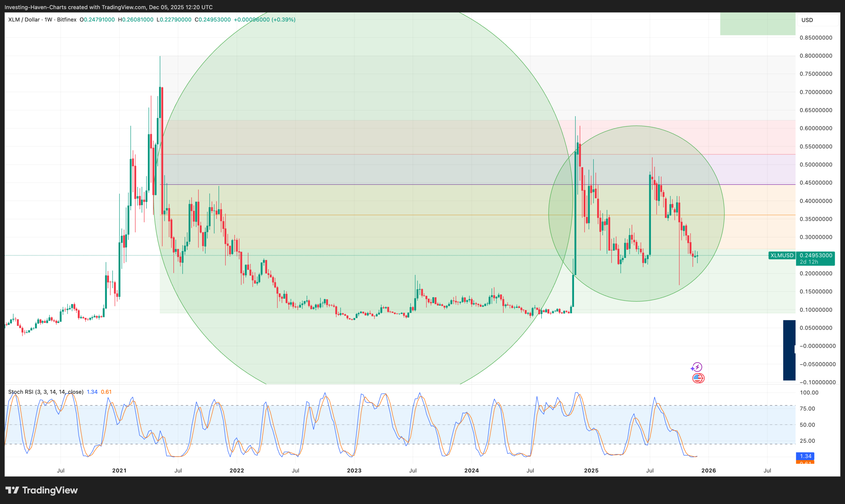Expand the 2025 label on the time axis
Image resolution: width=845 pixels, height=504 pixels.
pos(591,471)
